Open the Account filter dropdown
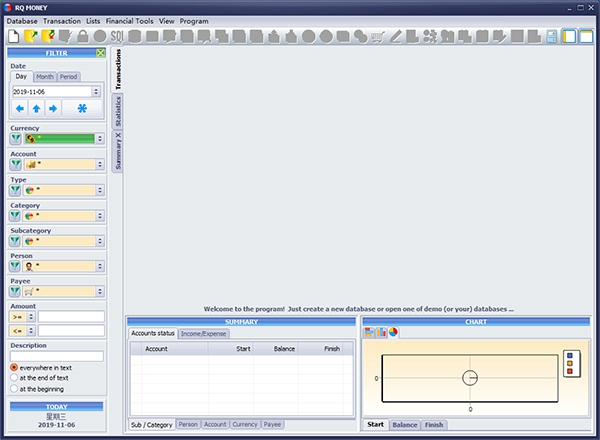 100,164
